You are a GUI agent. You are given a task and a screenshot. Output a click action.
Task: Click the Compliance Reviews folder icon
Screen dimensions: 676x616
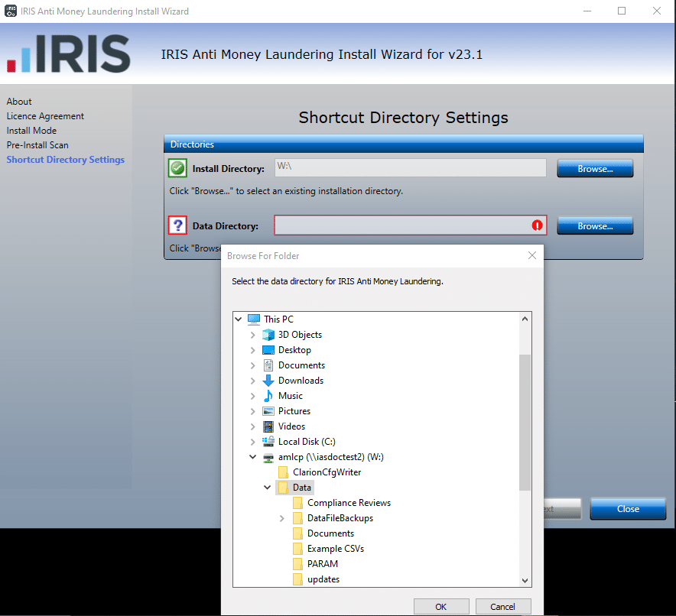(x=297, y=503)
